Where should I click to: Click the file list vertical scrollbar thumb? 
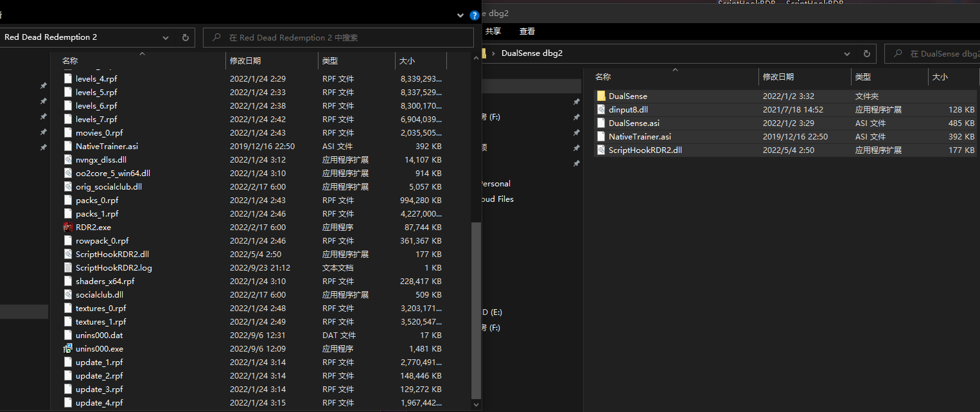(x=476, y=310)
